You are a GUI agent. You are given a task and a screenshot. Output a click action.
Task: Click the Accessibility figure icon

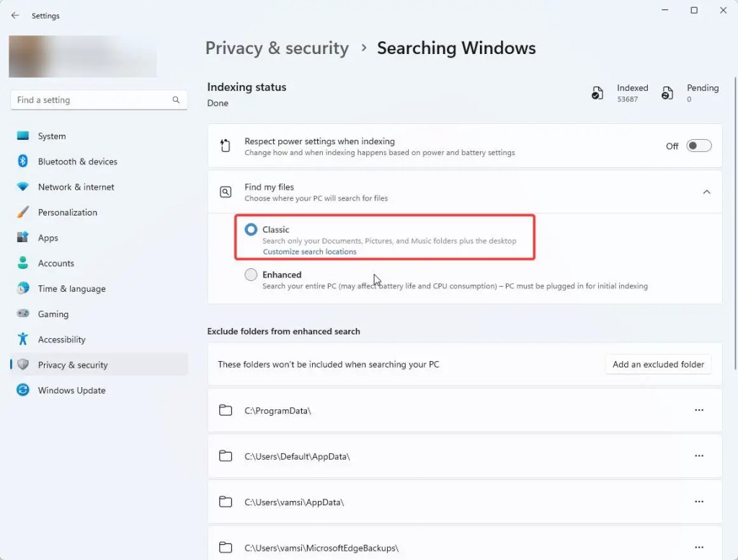pyautogui.click(x=22, y=339)
